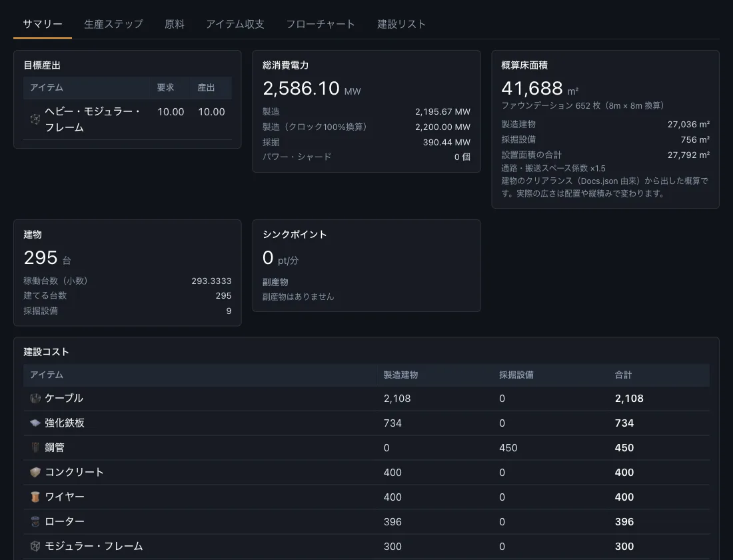This screenshot has height=560, width=733.
Task: Click the 強化鉄板 item icon
Action: click(x=35, y=423)
